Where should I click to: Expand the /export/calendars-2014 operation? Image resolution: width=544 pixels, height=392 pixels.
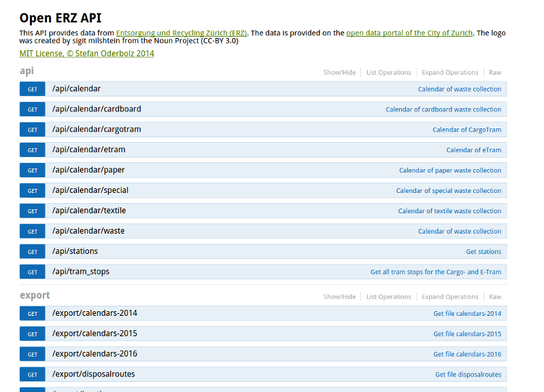coord(95,313)
